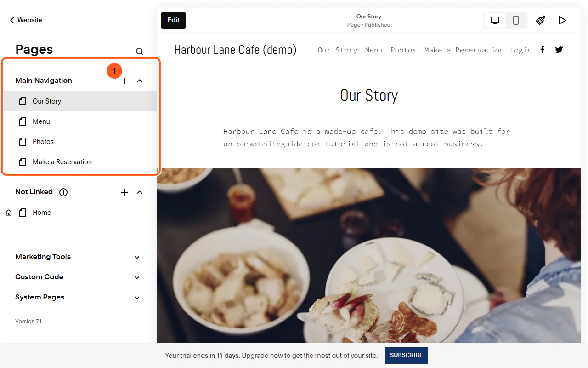Collapse the Main Navigation section

(140, 81)
